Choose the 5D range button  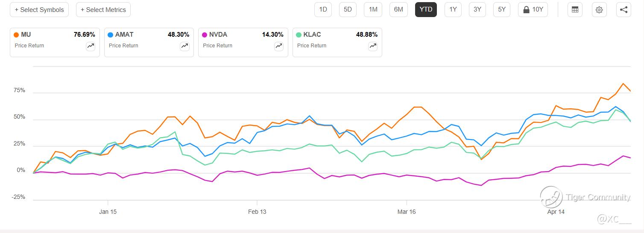coord(348,9)
